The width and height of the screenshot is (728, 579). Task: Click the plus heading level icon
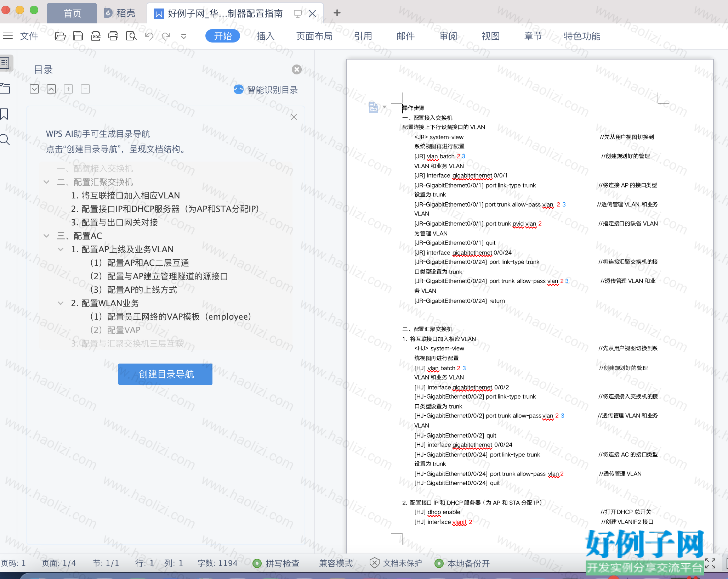(68, 89)
